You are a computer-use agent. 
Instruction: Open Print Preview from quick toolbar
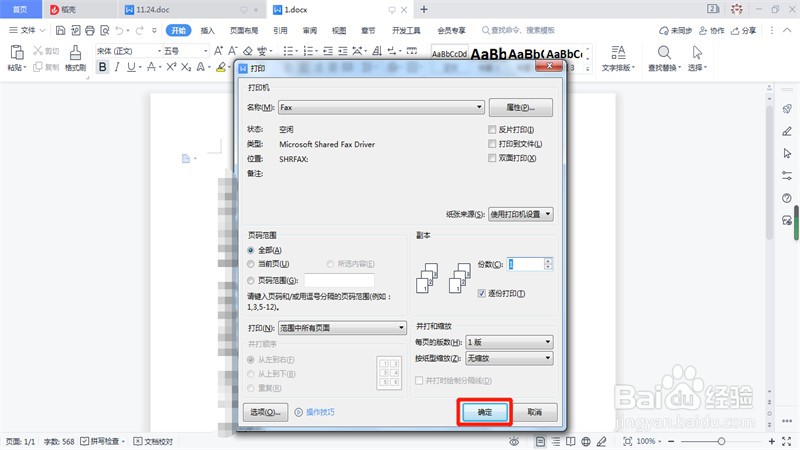click(105, 31)
